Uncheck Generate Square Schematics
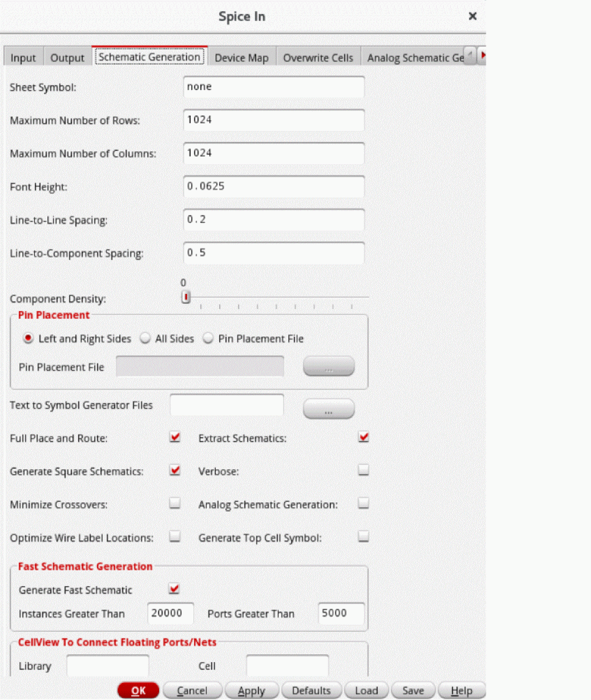 pyautogui.click(x=175, y=470)
